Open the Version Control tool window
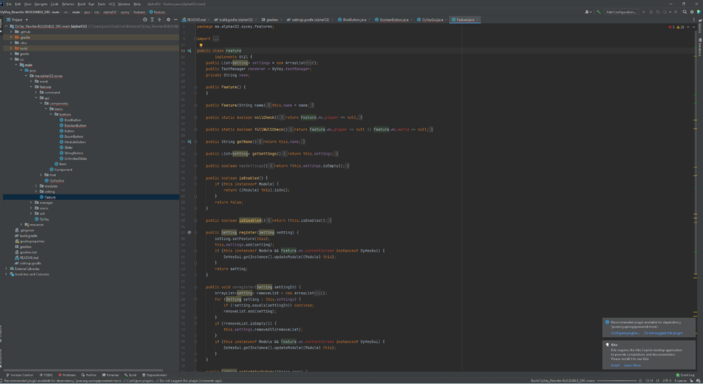 click(19, 375)
